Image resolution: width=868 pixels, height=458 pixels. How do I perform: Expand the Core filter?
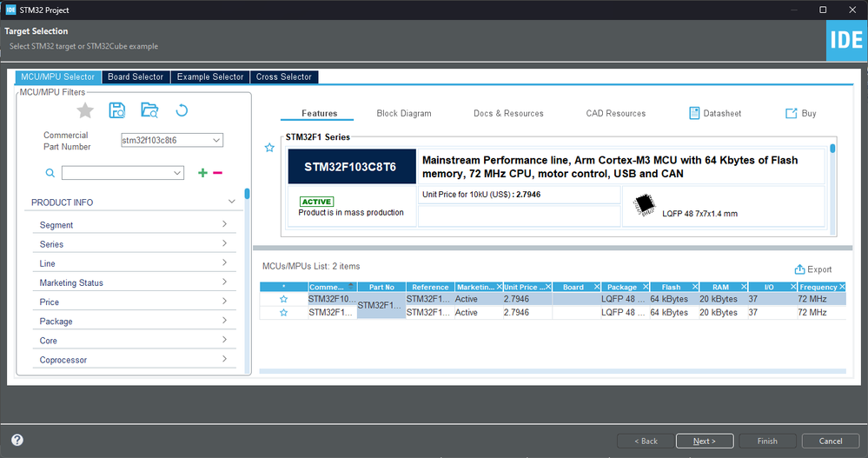(x=224, y=340)
